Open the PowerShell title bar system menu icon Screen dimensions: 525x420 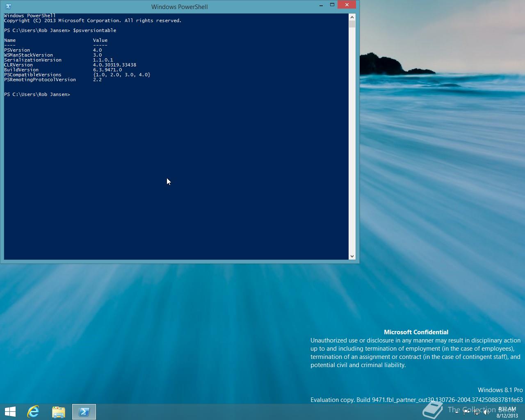pos(8,7)
